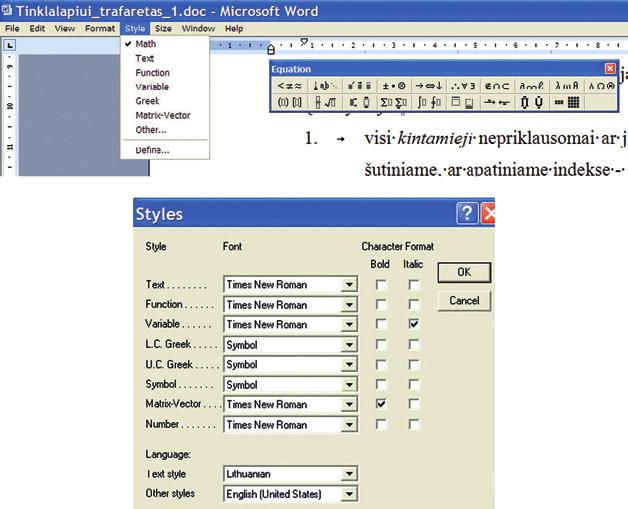The image size is (628, 509).
Task: Click the first-line indent marker on ruler
Action: click(304, 41)
